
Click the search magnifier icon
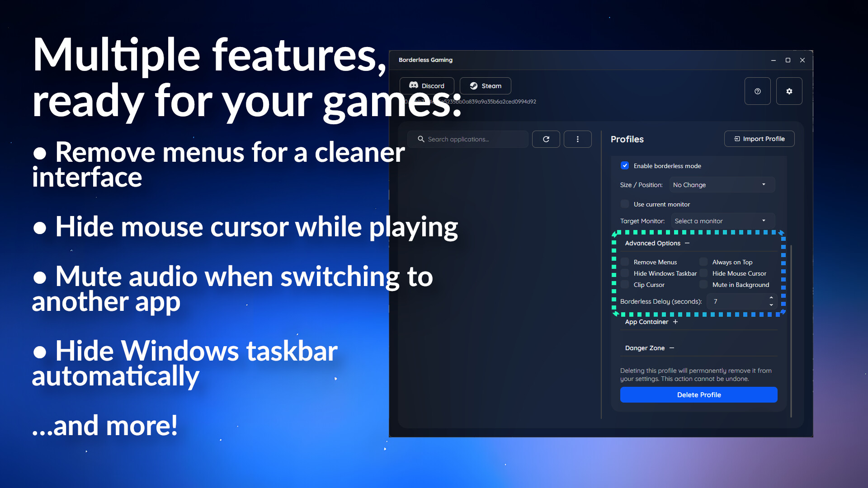point(421,139)
